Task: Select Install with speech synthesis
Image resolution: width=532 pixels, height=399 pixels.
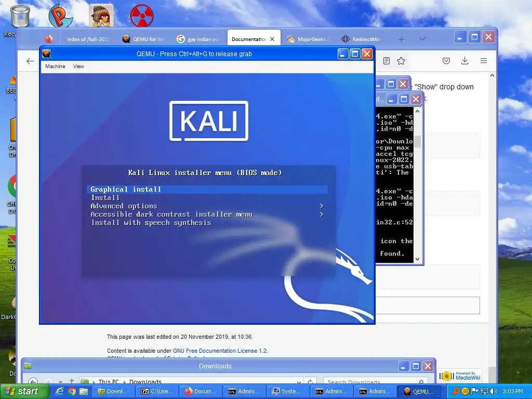Action: [207, 222]
